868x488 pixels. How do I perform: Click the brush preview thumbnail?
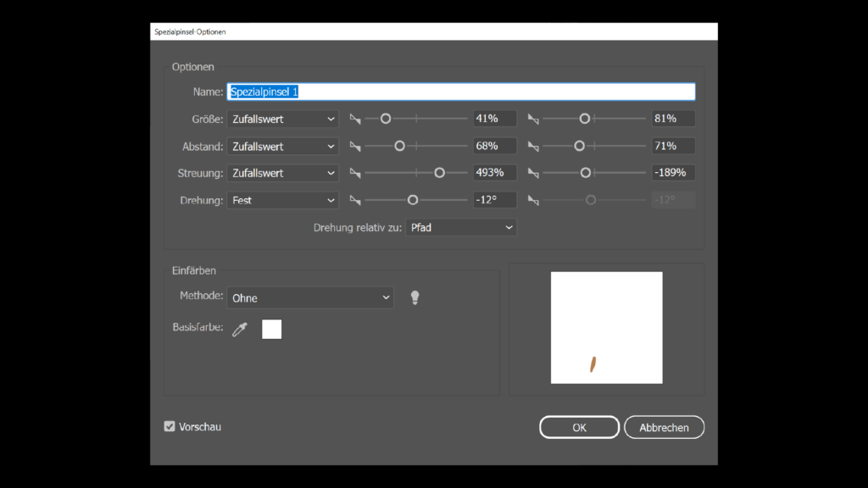click(x=606, y=328)
